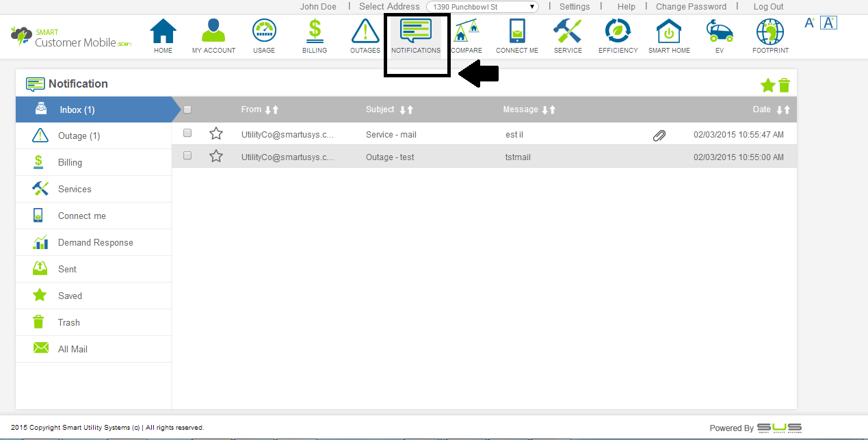Check the Outage - test message checkbox

187,156
